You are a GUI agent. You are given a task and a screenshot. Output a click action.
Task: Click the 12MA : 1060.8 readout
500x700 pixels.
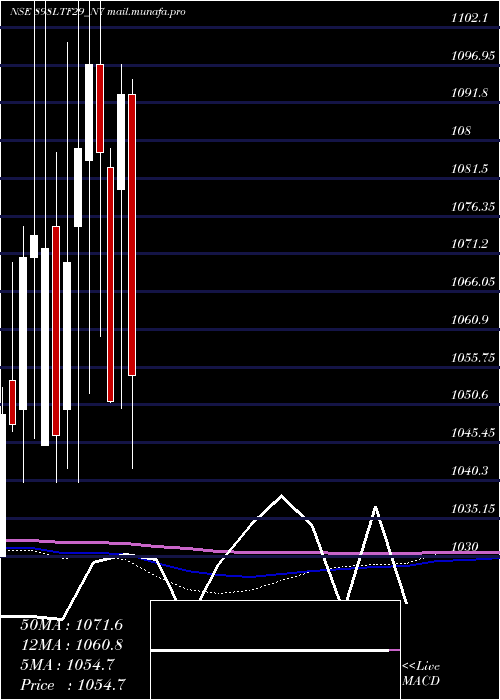[x=71, y=645]
